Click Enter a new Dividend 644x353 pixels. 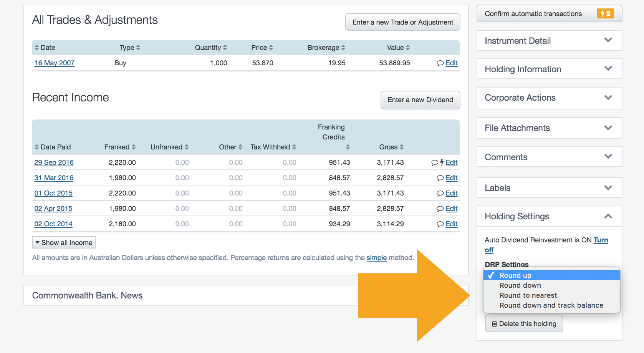click(420, 100)
